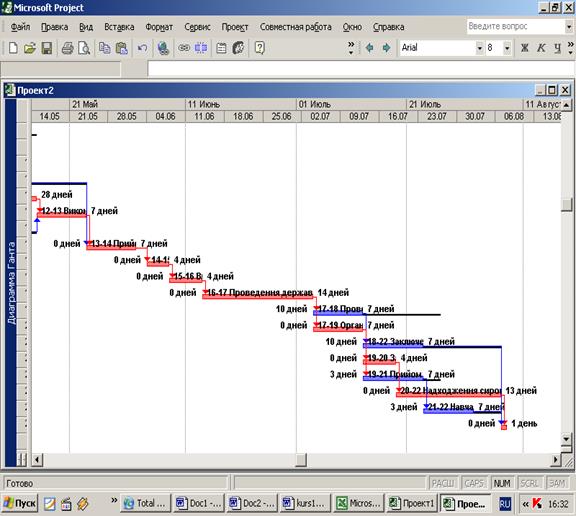Image resolution: width=576 pixels, height=516 pixels.
Task: Open print preview icon
Action: [x=84, y=48]
